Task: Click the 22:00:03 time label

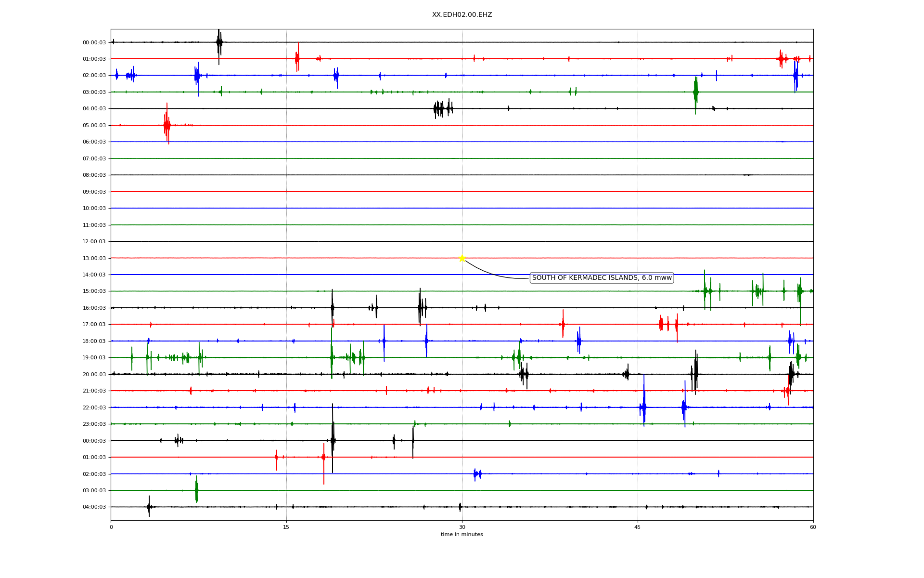Action: pyautogui.click(x=94, y=407)
